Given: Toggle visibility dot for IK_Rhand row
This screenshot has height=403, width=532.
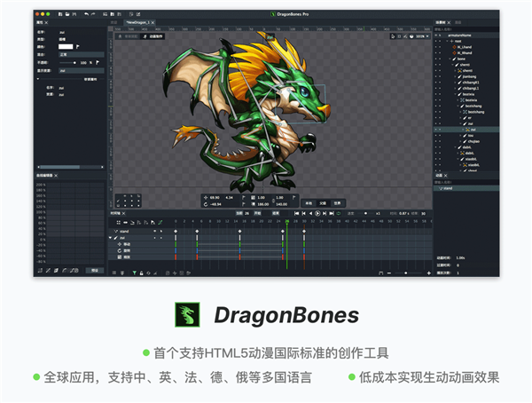Looking at the screenshot, I should [436, 52].
